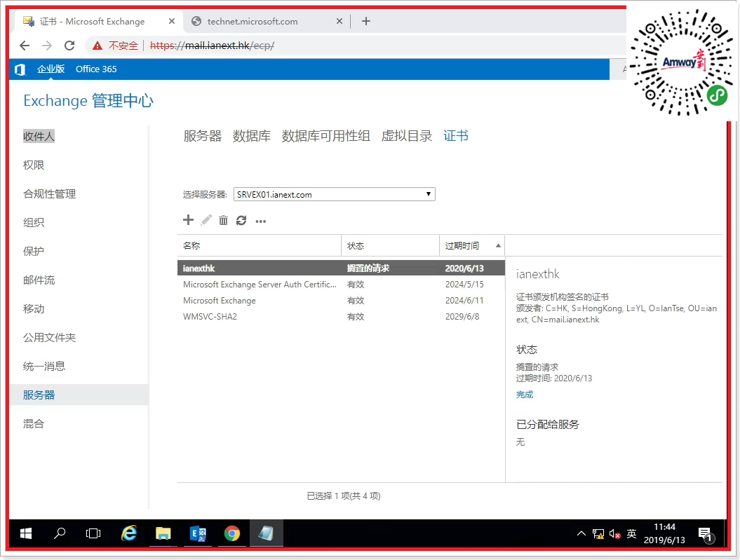Viewport: 740px width, 560px height.
Task: Select the WMSVC-SHA2 certificate row
Action: click(x=341, y=316)
